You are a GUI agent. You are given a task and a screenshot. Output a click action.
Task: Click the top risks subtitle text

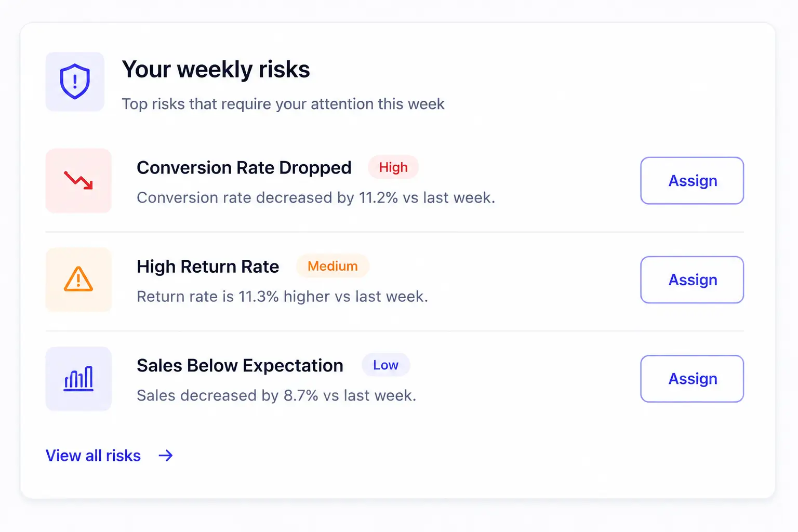(283, 104)
